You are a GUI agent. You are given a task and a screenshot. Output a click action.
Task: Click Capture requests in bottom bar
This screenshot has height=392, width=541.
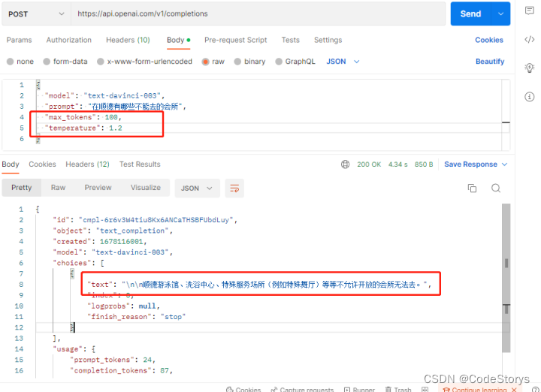pos(302,389)
